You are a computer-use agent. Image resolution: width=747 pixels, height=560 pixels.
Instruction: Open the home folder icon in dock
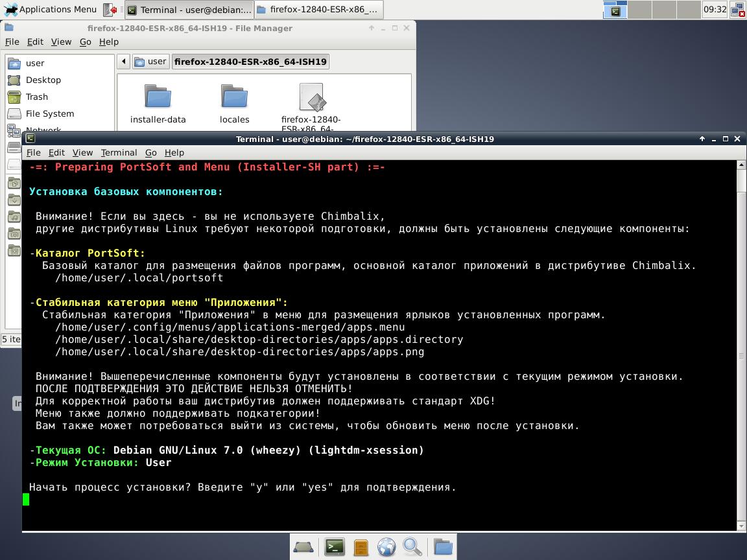pos(443,547)
